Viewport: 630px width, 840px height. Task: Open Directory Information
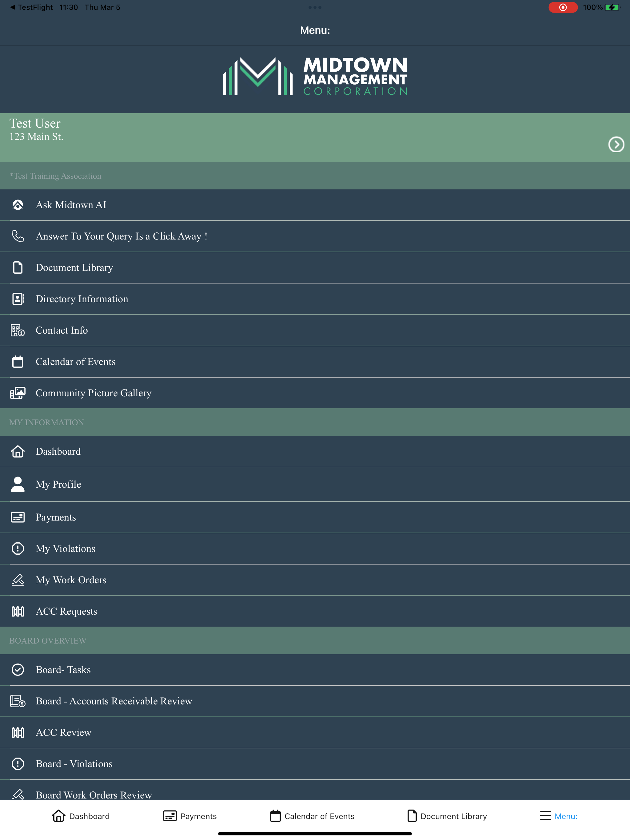click(315, 299)
